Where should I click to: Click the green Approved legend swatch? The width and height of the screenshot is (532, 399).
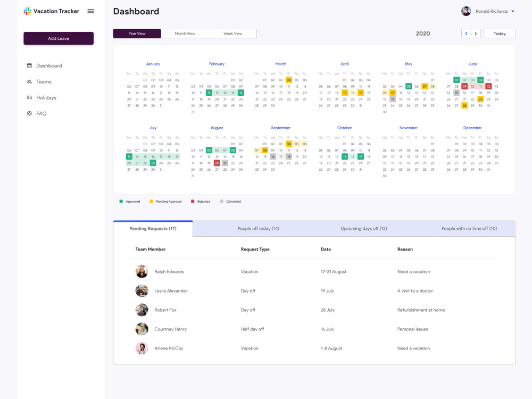coord(121,202)
